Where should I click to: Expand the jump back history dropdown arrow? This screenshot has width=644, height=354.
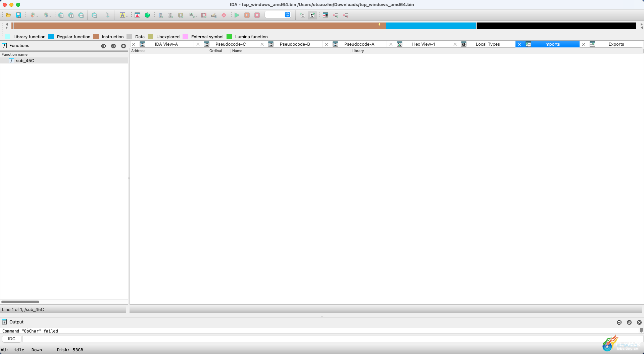click(37, 16)
